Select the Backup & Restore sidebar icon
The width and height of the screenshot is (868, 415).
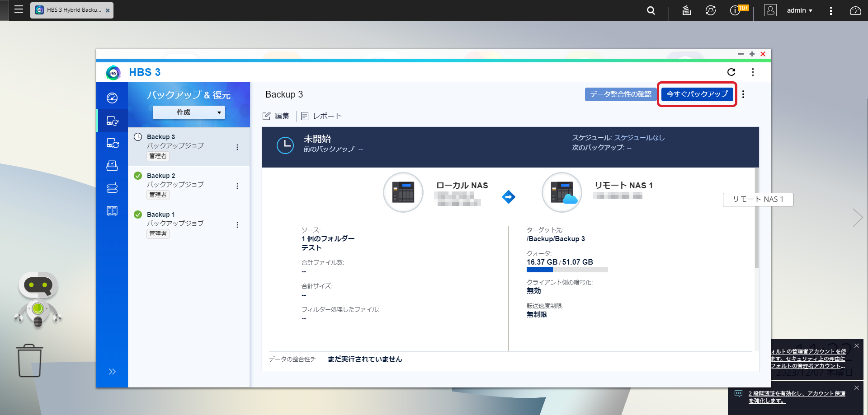pyautogui.click(x=112, y=121)
